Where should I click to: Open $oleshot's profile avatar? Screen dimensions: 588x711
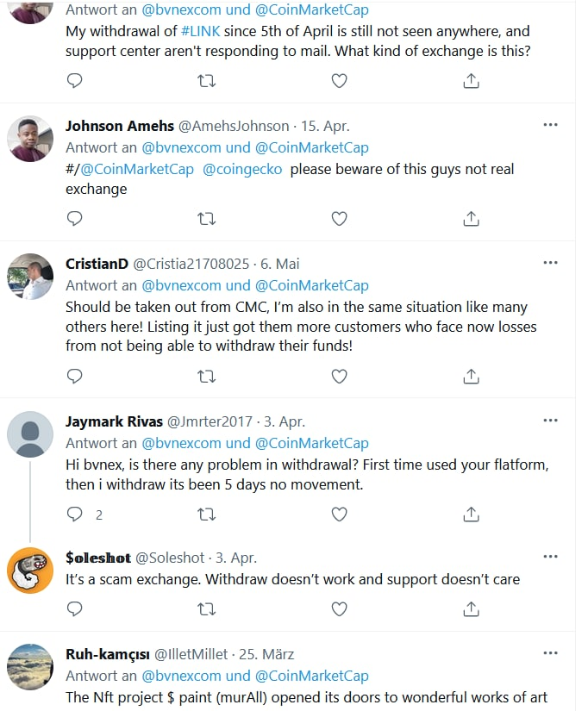click(x=30, y=571)
